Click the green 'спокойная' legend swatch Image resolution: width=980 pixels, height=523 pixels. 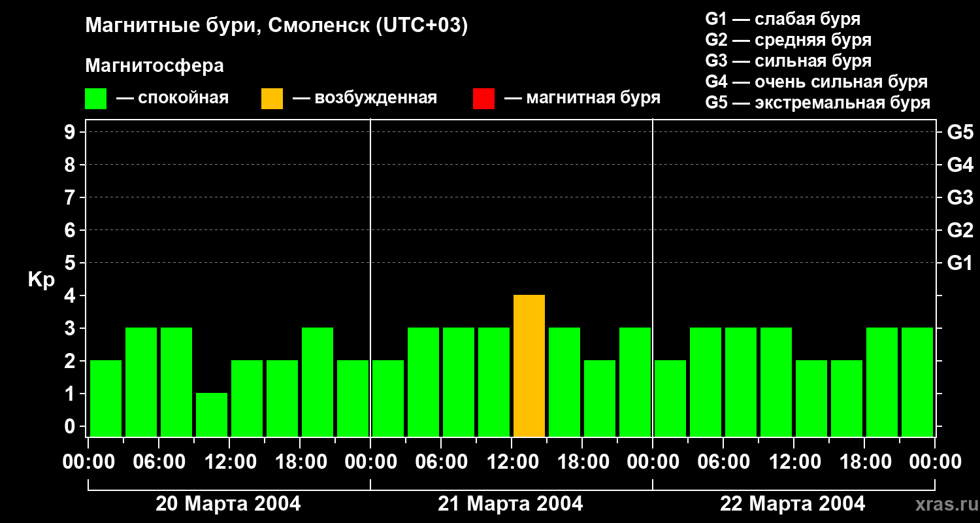pyautogui.click(x=95, y=99)
